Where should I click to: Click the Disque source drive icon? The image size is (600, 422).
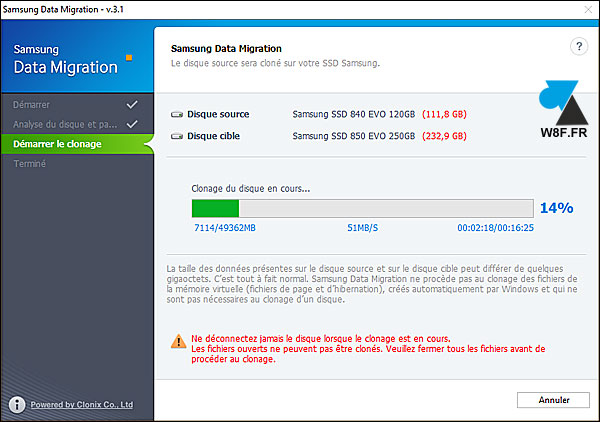tap(177, 114)
